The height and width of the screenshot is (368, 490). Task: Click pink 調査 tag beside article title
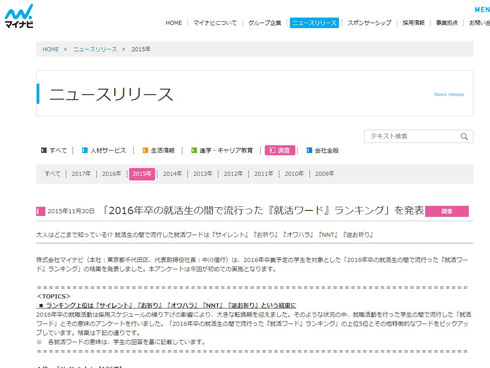coord(447,211)
